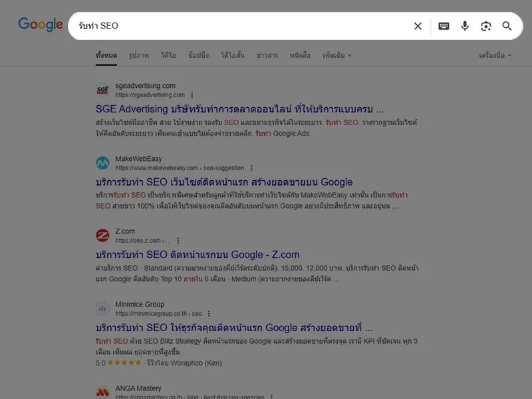Click the Minimice Group favicon
The height and width of the screenshot is (399, 532).
pyautogui.click(x=102, y=309)
